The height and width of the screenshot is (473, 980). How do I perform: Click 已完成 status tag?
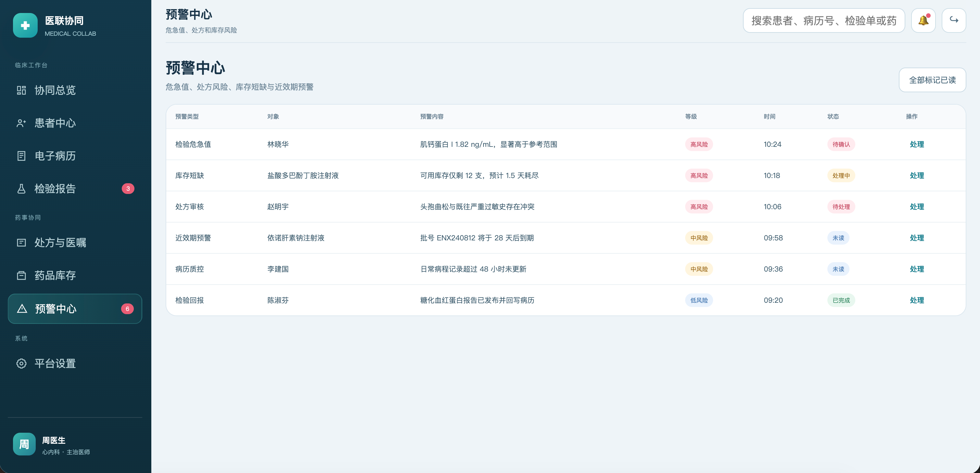841,300
